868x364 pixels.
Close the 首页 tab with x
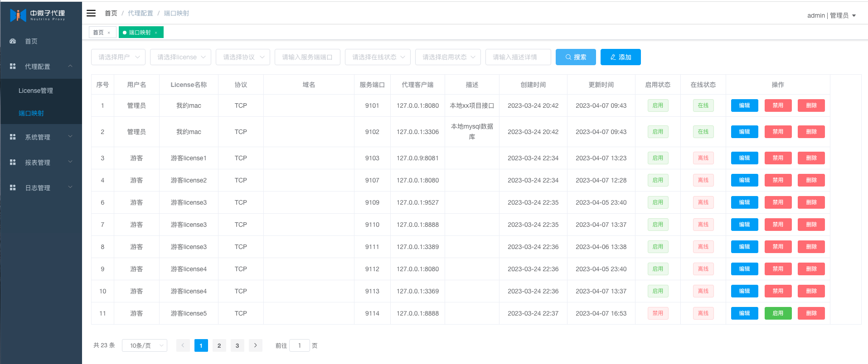coord(109,33)
